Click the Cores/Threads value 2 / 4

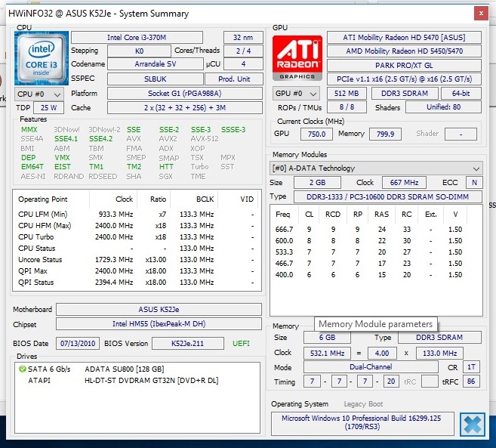coord(243,51)
